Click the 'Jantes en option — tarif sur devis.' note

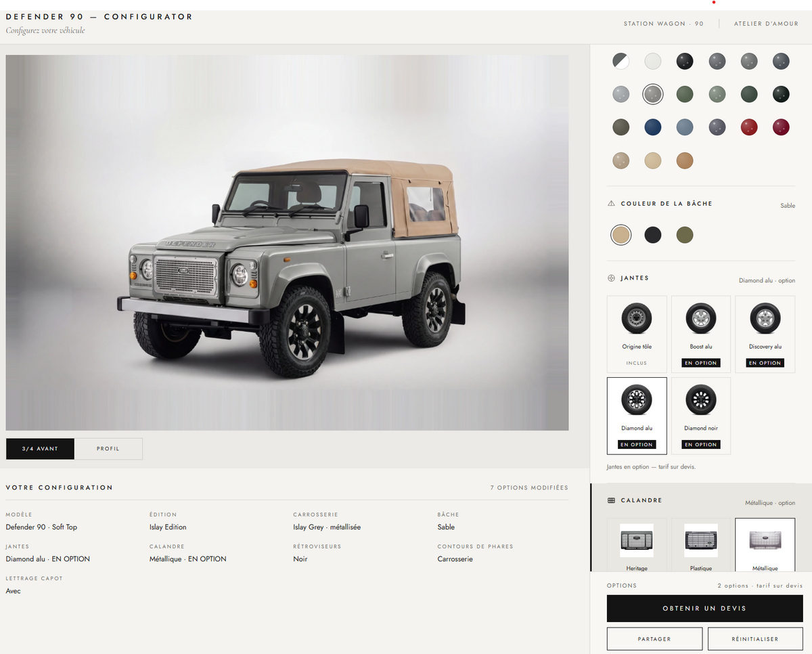click(x=651, y=467)
